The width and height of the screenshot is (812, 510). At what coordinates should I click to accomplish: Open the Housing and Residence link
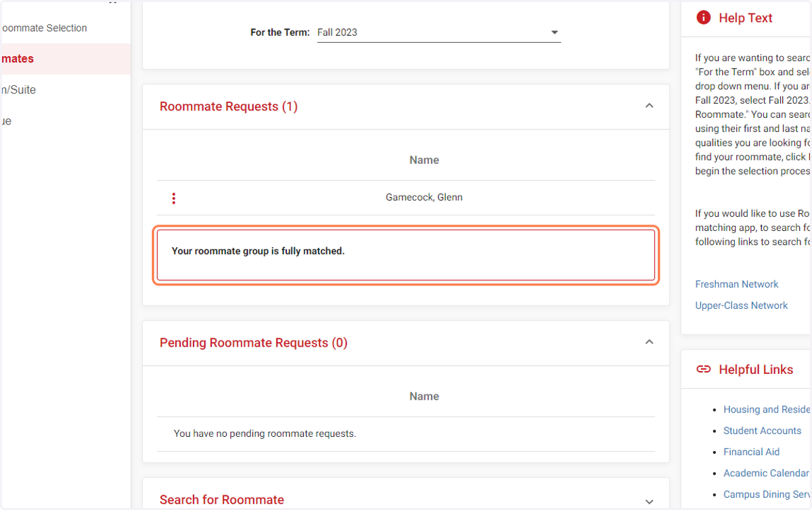[767, 409]
